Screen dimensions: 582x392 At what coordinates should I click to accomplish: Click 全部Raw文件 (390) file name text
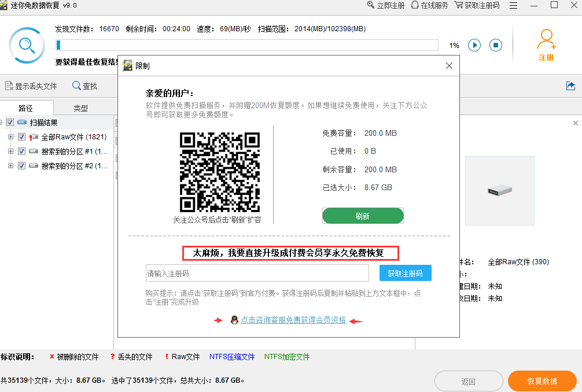coord(518,262)
